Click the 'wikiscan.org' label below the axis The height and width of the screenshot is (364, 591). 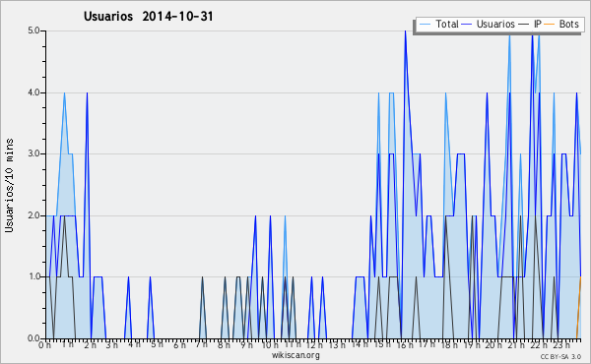coord(295,355)
